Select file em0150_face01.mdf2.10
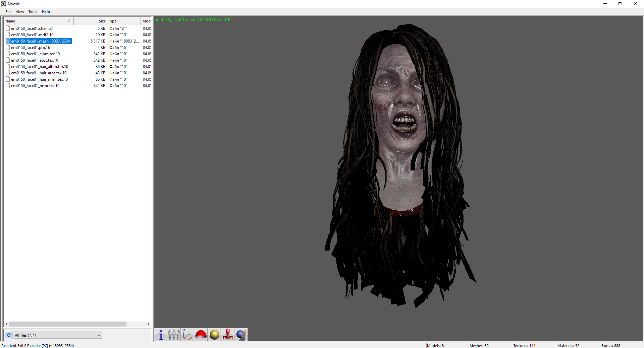Screen dimensions: 644x348 pyautogui.click(x=32, y=35)
